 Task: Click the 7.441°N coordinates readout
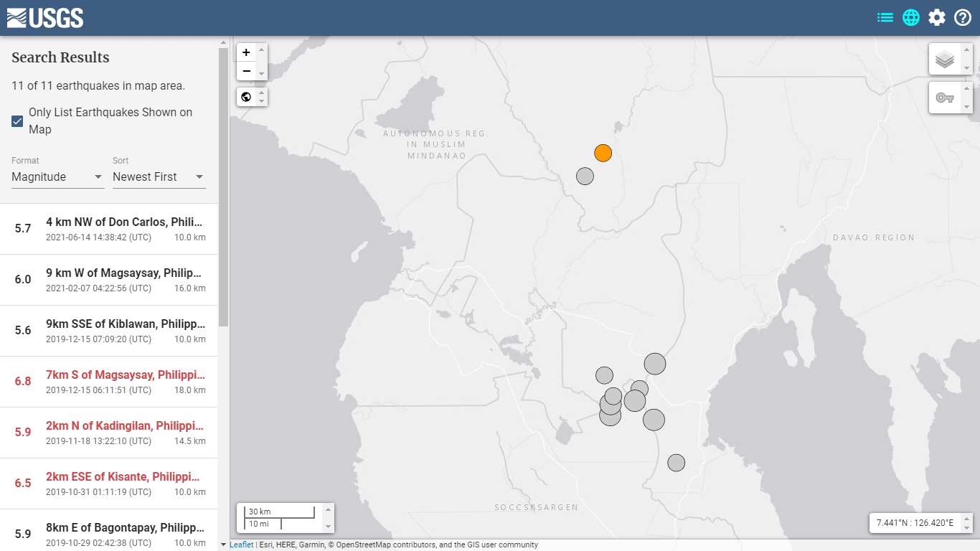click(915, 523)
